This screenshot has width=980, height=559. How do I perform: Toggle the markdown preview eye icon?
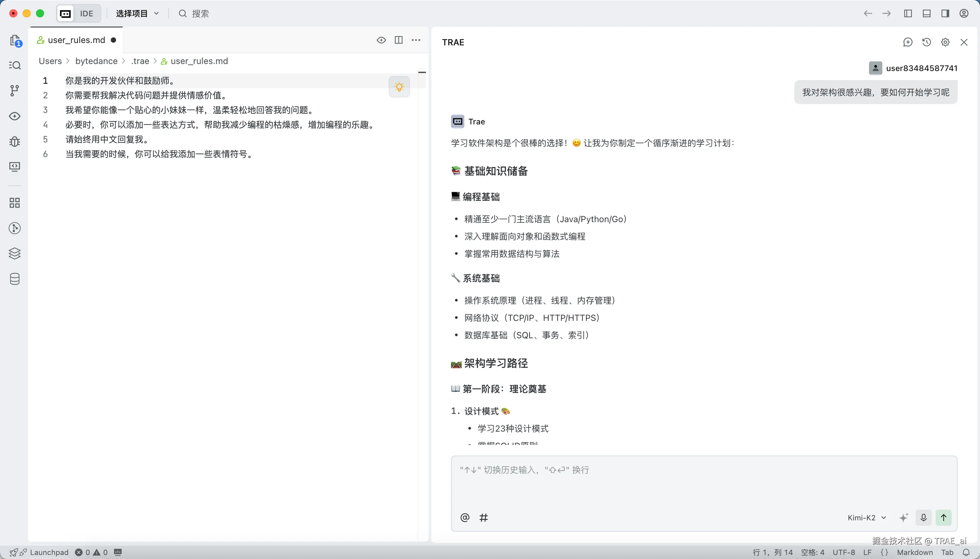(381, 40)
